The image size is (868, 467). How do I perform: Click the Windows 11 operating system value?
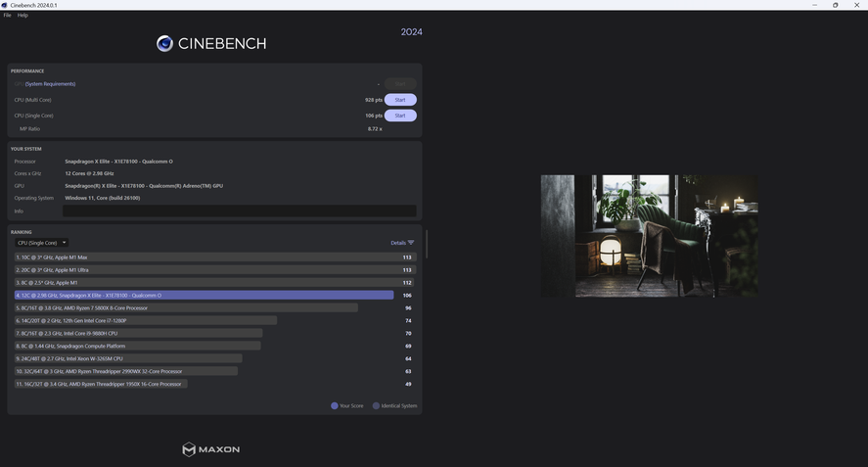[x=103, y=198]
